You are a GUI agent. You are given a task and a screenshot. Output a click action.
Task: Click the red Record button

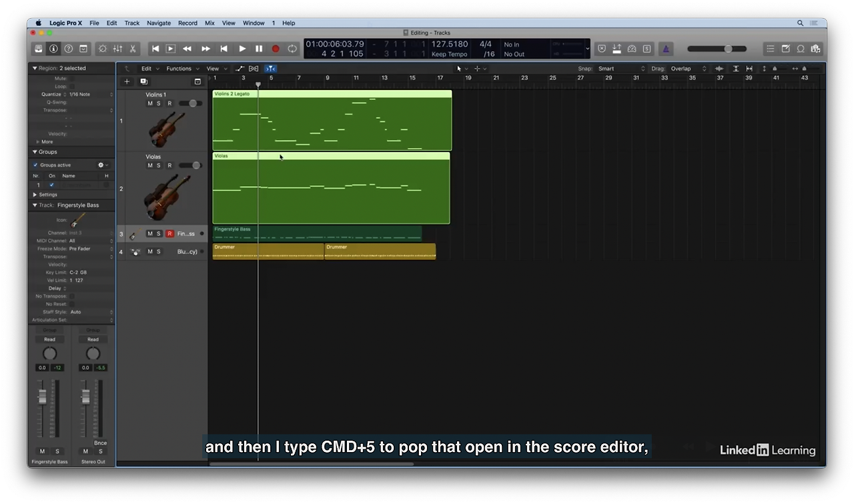276,49
